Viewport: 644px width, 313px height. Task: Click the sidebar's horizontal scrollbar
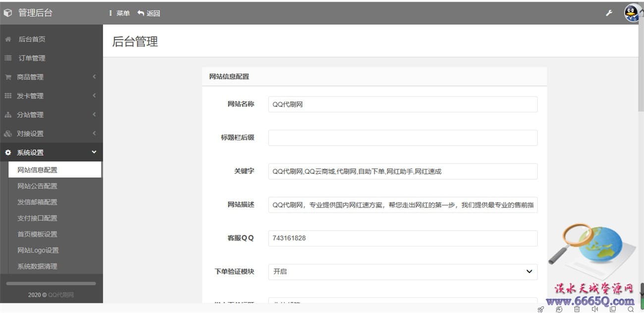pos(51,283)
